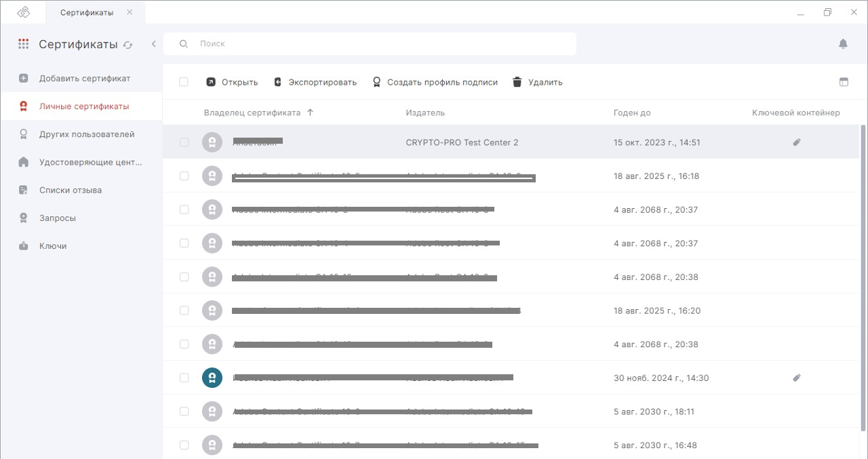Click date 5 авг. 2030 г., 16:48

point(655,445)
